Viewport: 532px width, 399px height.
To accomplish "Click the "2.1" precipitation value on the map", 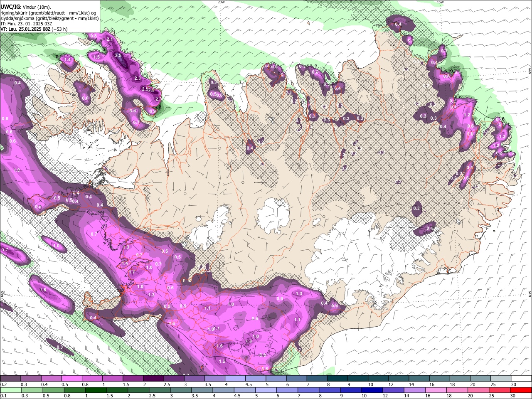I will point(110,39).
